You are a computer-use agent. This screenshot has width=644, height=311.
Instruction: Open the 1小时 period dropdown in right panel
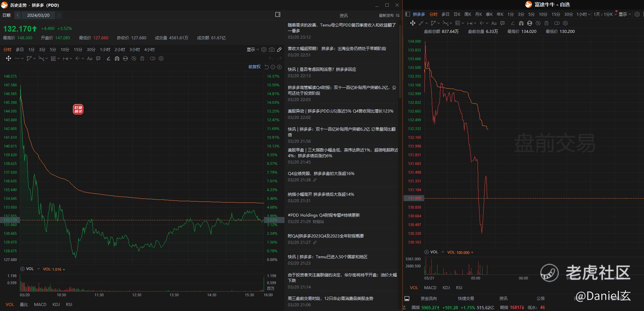(x=583, y=14)
